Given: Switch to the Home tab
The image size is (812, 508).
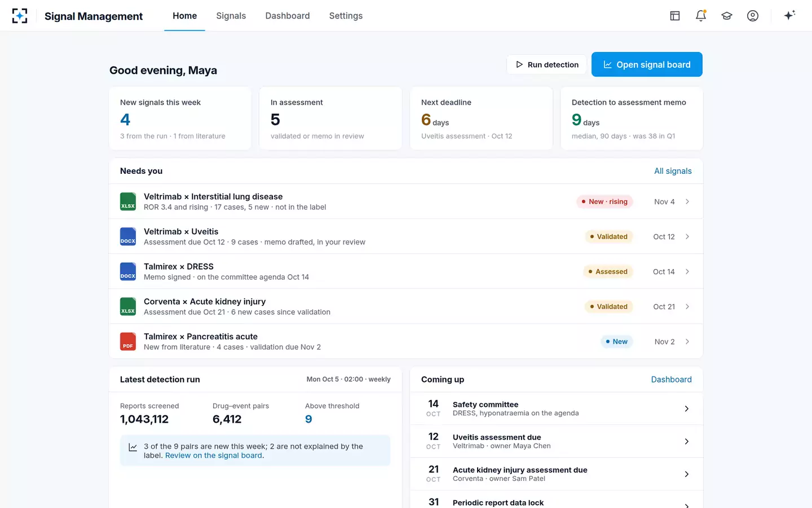Looking at the screenshot, I should (184, 16).
